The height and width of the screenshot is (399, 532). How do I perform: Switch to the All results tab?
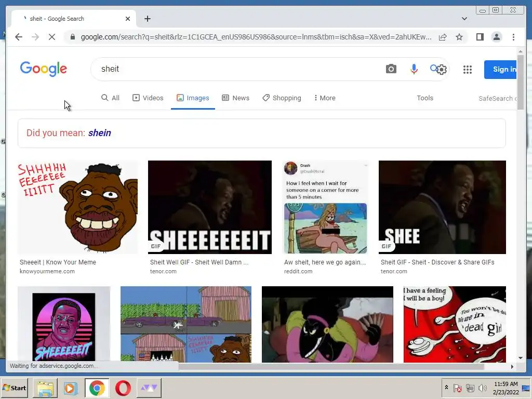[110, 98]
